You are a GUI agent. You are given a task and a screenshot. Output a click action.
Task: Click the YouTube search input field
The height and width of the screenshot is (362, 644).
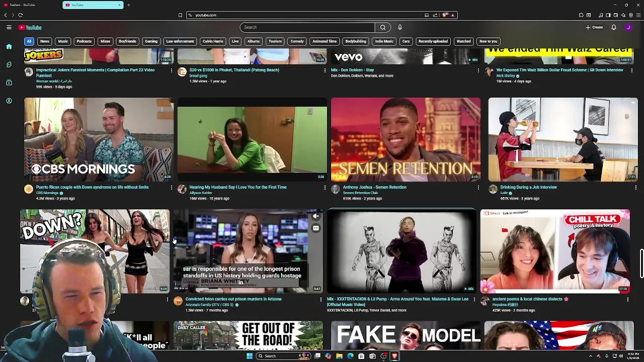pyautogui.click(x=307, y=27)
